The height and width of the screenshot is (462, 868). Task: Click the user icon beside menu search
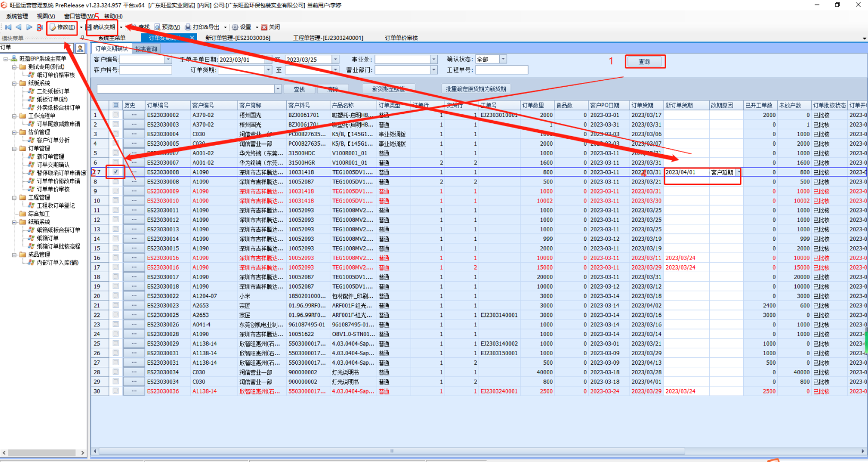pos(80,48)
